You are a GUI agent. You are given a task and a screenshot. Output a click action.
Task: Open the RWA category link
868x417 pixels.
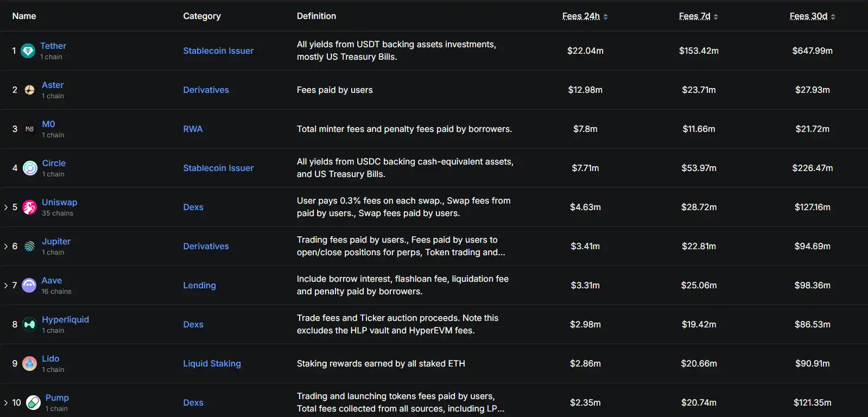(193, 129)
